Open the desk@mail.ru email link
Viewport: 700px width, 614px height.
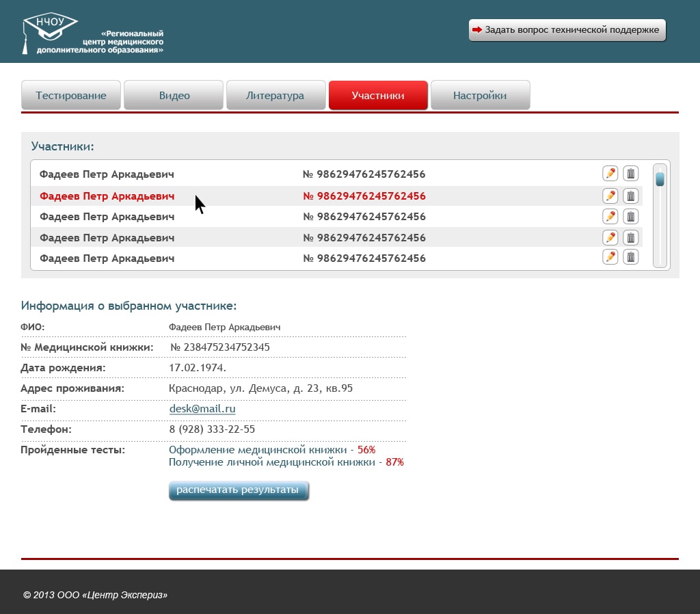pos(202,409)
